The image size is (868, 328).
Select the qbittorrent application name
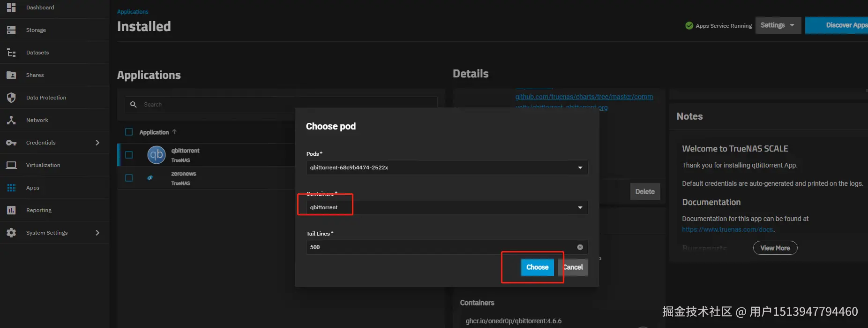point(185,151)
